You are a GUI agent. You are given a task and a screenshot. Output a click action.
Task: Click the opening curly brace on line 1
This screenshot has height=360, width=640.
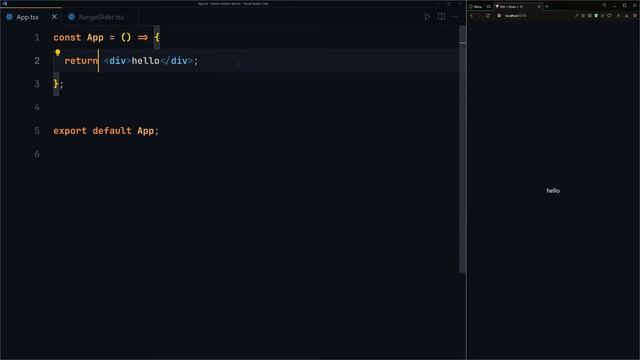coord(157,38)
